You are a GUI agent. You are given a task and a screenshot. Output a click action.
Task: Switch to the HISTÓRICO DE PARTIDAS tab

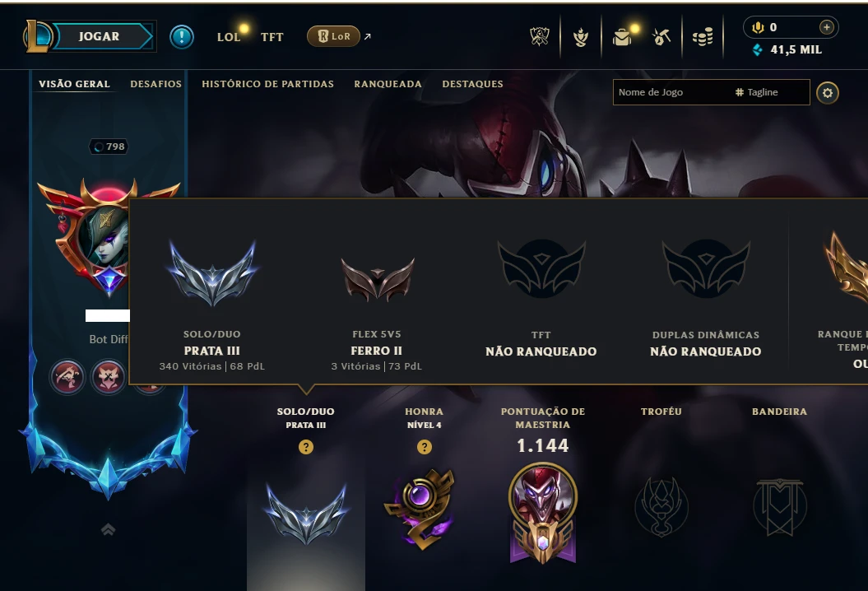268,84
